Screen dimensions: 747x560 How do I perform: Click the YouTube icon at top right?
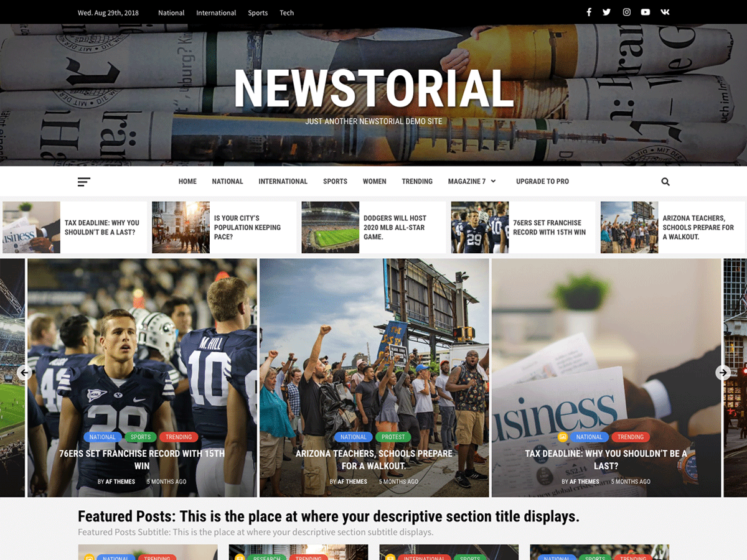click(x=646, y=11)
